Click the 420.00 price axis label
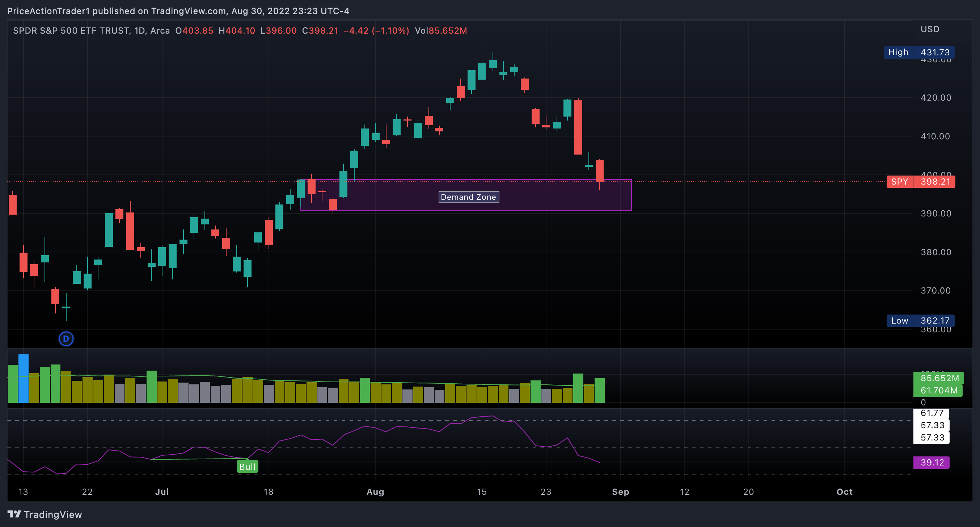This screenshot has width=980, height=527. coord(935,98)
